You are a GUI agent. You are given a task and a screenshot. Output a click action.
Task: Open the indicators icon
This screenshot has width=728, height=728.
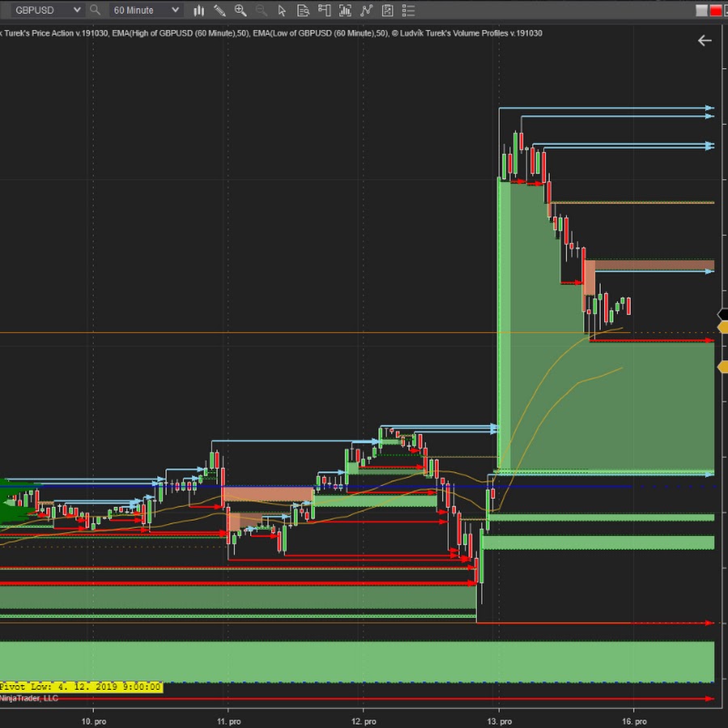click(x=345, y=11)
